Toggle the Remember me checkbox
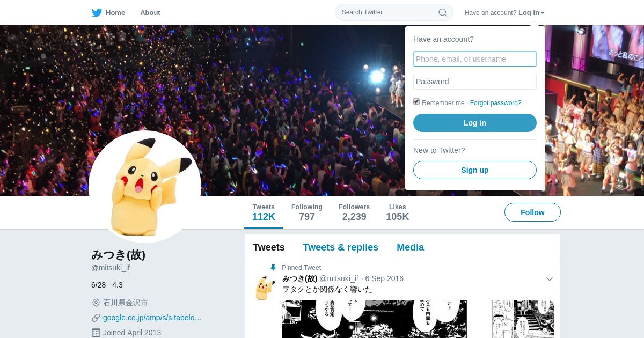 tap(416, 102)
